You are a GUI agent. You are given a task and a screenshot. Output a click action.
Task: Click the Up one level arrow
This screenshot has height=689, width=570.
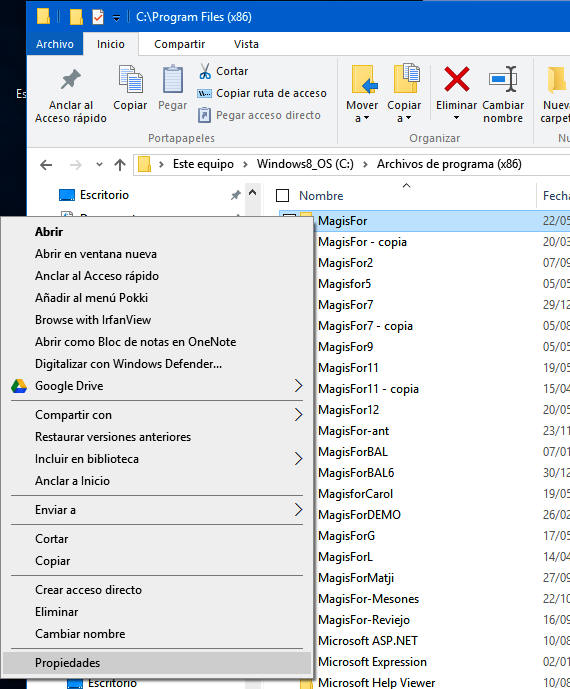click(x=120, y=165)
